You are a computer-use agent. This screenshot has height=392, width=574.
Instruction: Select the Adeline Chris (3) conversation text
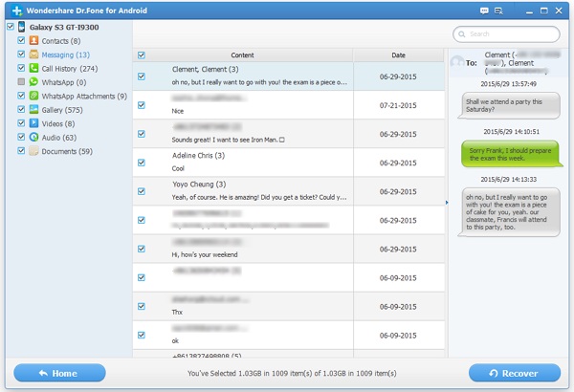click(198, 156)
